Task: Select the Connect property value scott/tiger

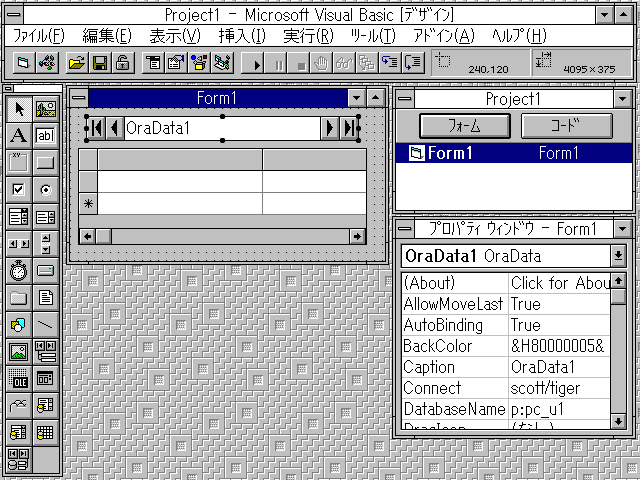Action: [x=559, y=388]
